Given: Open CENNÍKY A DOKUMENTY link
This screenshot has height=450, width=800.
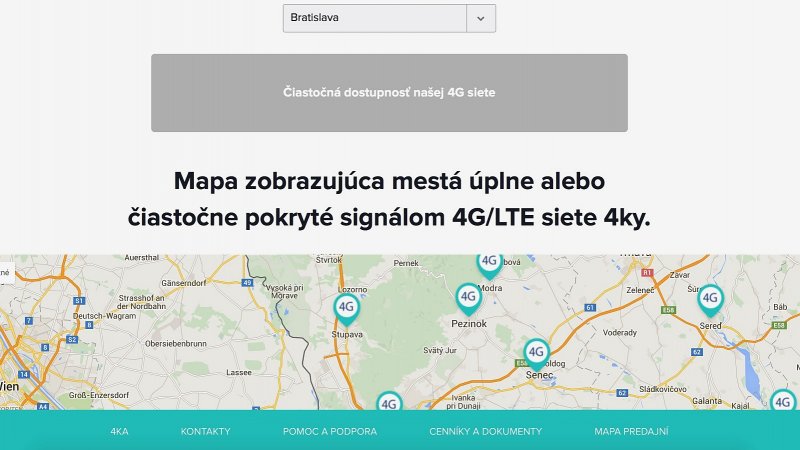Looking at the screenshot, I should click(485, 431).
